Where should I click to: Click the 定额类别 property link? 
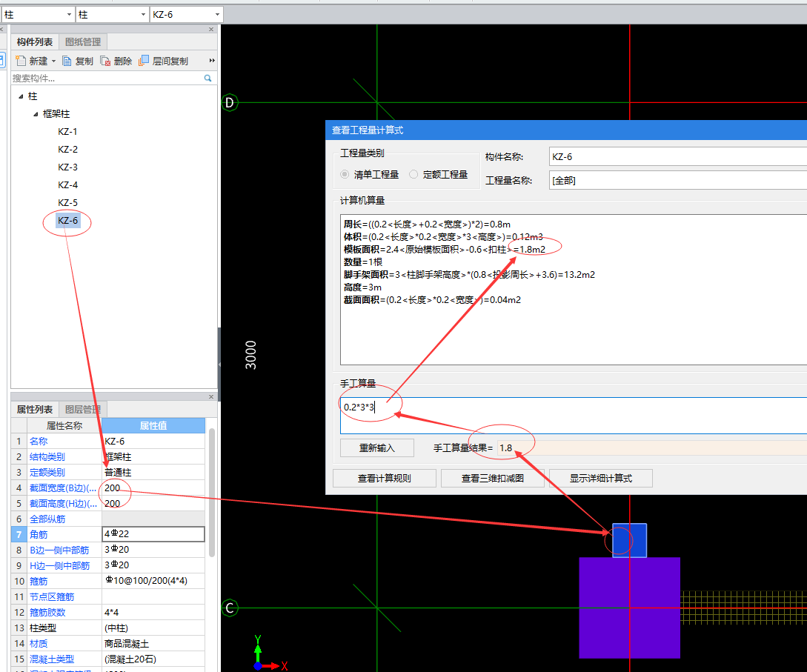(47, 473)
